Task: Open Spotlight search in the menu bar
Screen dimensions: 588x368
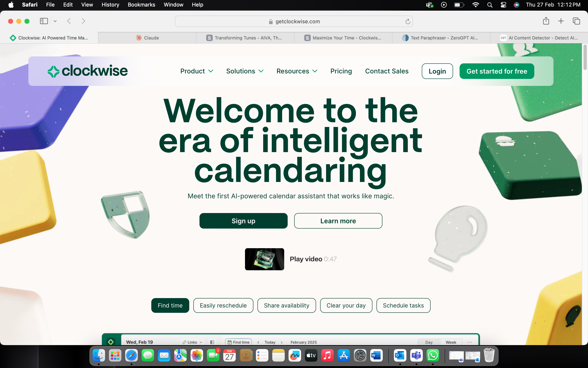Action: click(x=490, y=5)
